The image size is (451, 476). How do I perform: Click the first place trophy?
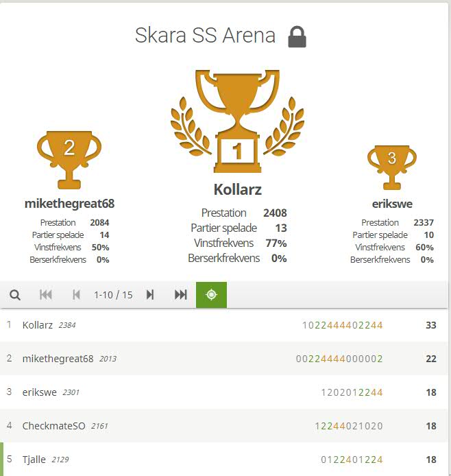(237, 121)
